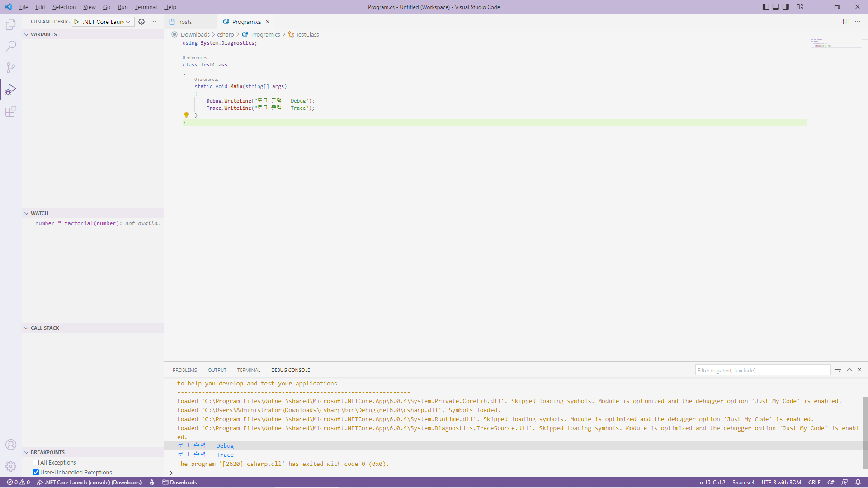Toggle the primary side bar layout button

(765, 7)
